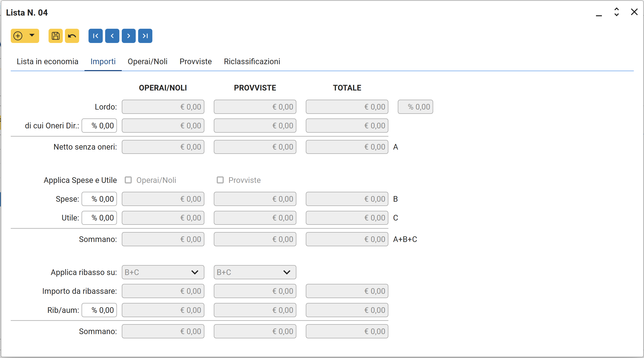This screenshot has width=644, height=358.
Task: Switch to Operai/Noli tab
Action: click(x=148, y=62)
